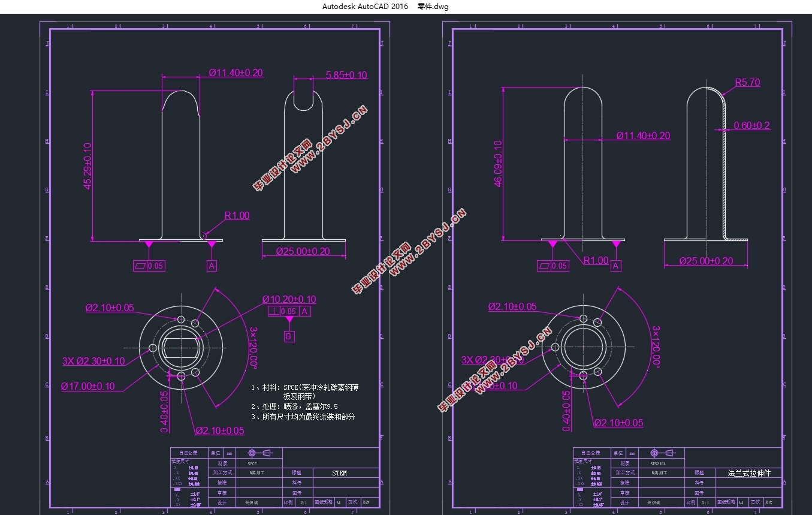This screenshot has height=515, width=812.
Task: Select 0.40±0.05 dimension on STEM sheet
Action: click(164, 411)
